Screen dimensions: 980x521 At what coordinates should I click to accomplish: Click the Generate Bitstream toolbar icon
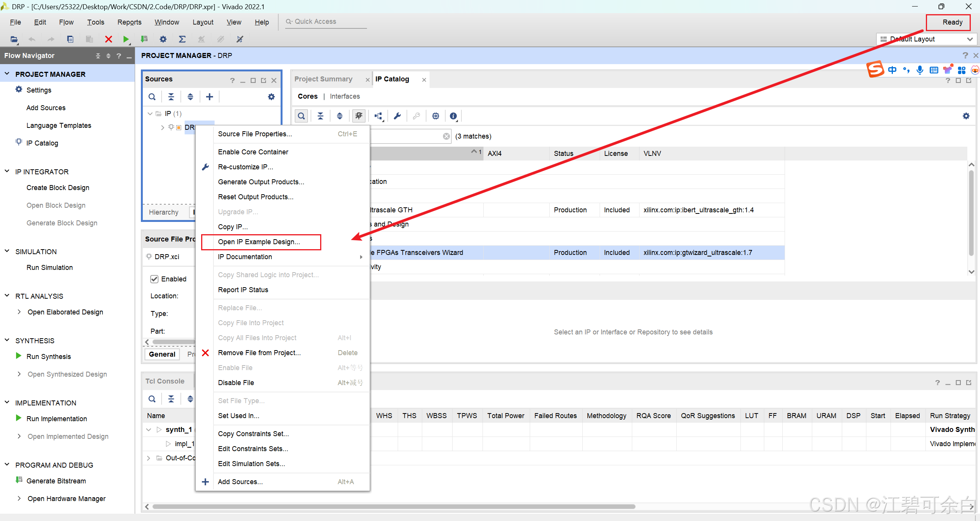point(144,39)
